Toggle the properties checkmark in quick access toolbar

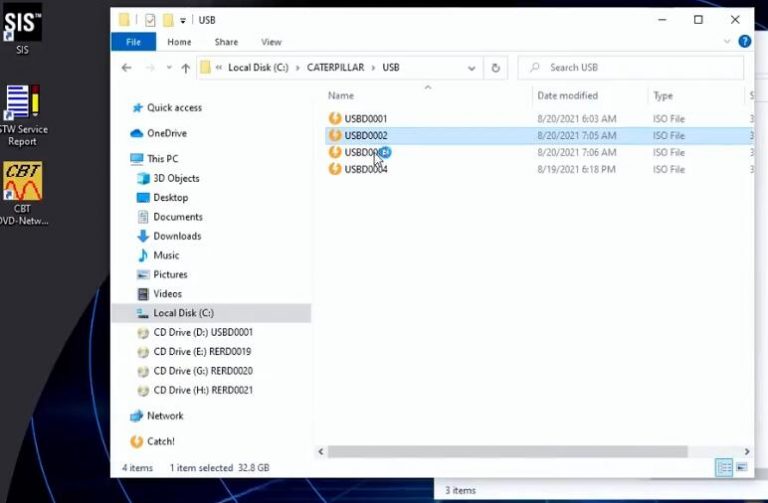pyautogui.click(x=150, y=20)
